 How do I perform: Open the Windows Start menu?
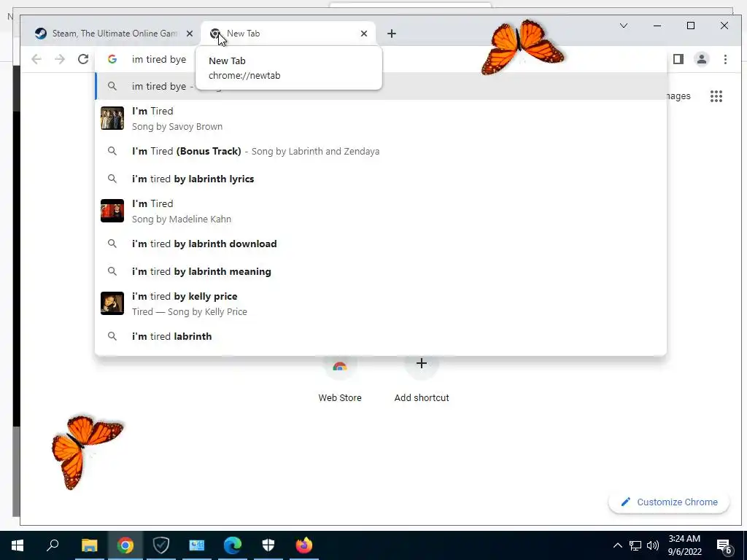(x=18, y=545)
